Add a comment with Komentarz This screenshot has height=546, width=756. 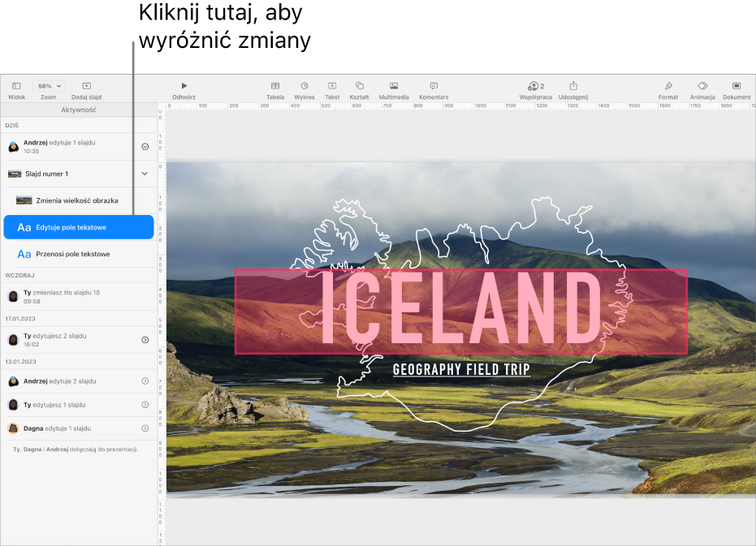pos(434,86)
